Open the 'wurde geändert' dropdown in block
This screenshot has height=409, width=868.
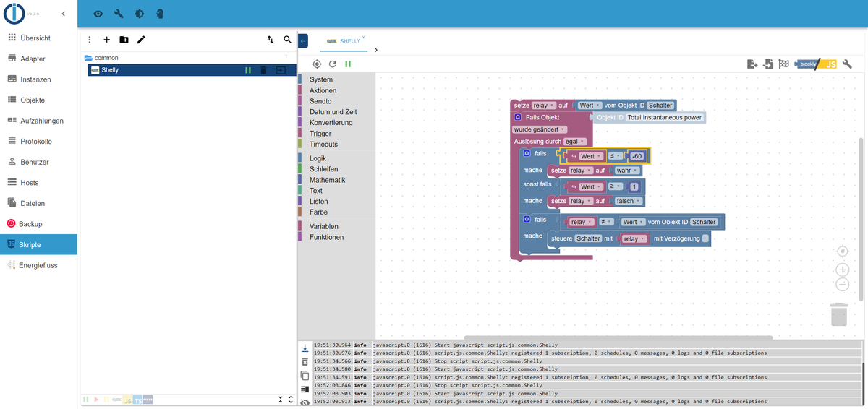click(540, 129)
